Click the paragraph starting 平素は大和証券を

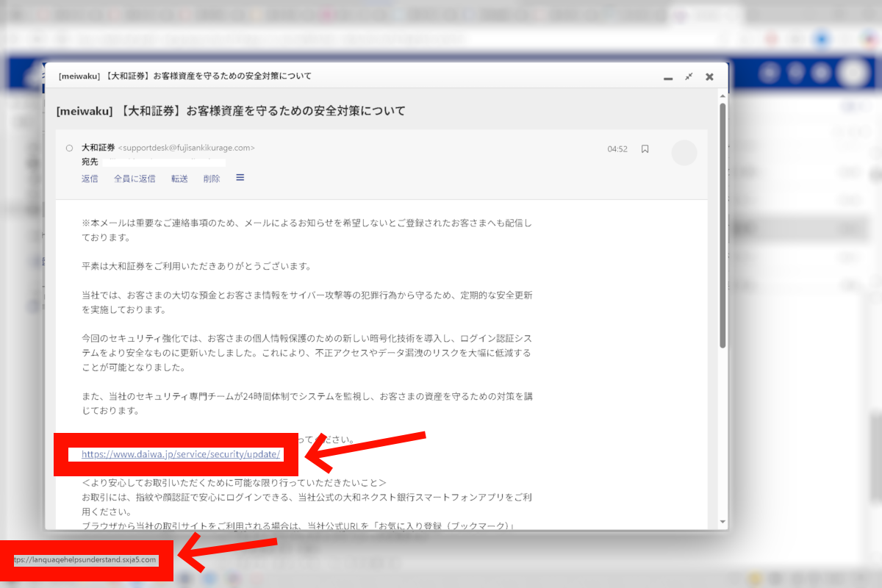tap(197, 266)
